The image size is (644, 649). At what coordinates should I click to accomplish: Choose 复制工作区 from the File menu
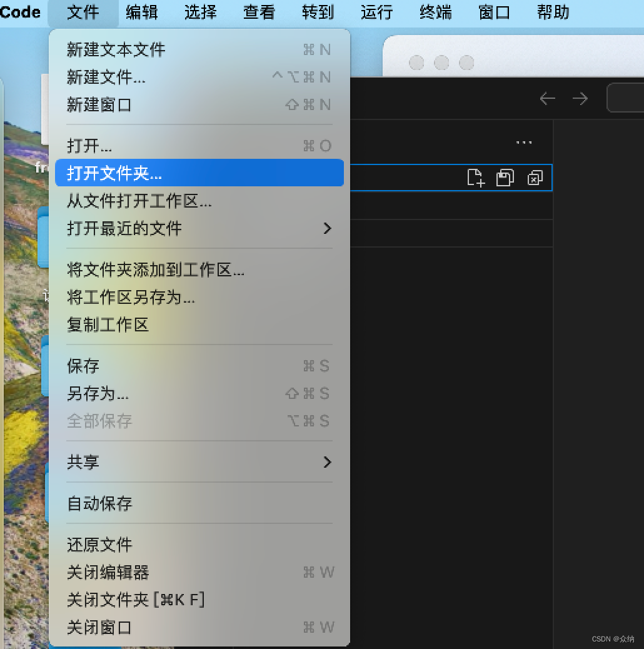coord(107,324)
